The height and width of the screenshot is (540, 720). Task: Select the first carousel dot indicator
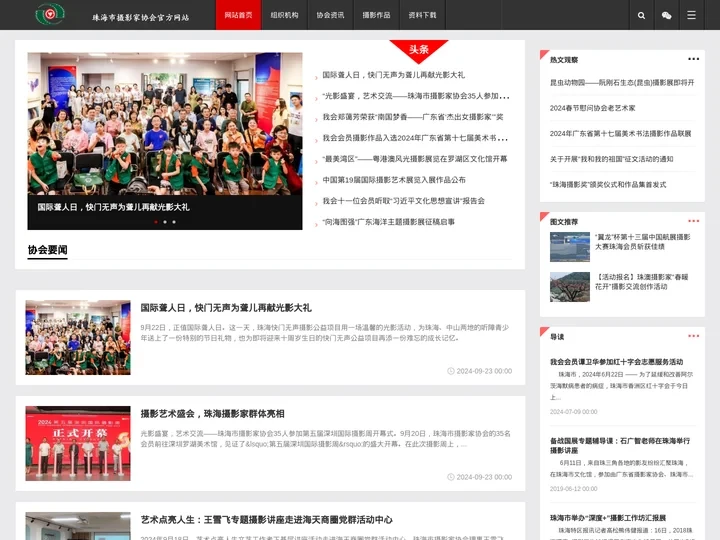pos(156,222)
